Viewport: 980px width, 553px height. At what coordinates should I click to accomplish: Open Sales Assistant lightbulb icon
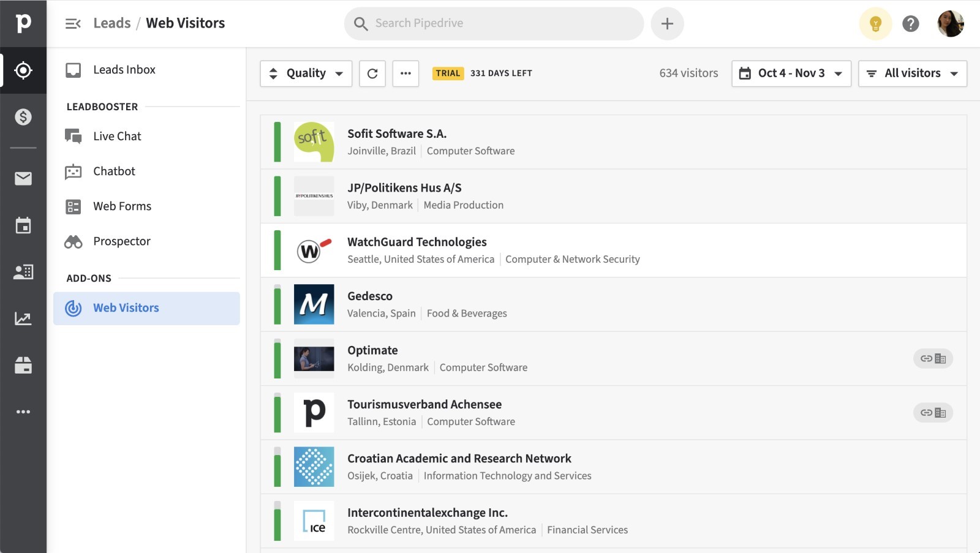pos(875,24)
